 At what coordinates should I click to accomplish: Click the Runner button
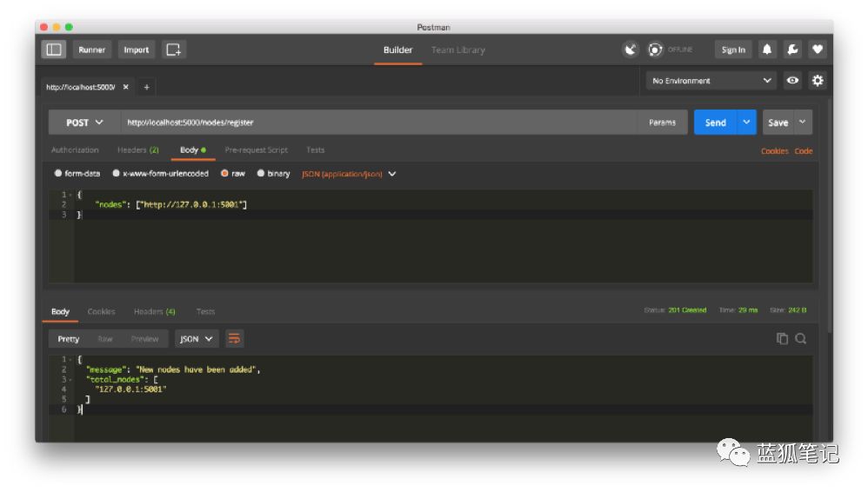coord(91,50)
